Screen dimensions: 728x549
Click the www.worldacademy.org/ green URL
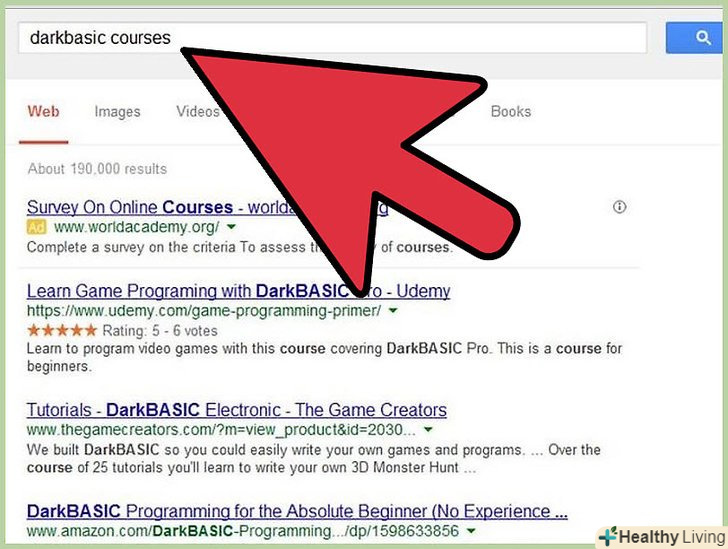tap(136, 227)
